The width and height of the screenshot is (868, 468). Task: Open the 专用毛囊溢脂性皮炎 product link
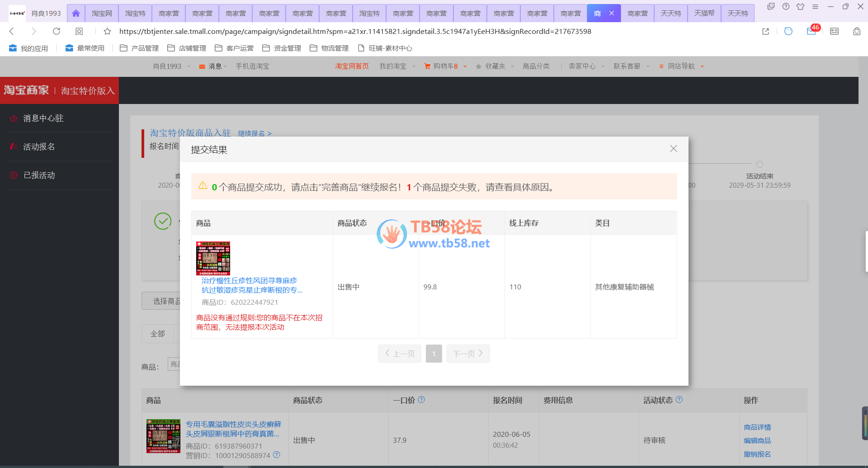point(233,429)
